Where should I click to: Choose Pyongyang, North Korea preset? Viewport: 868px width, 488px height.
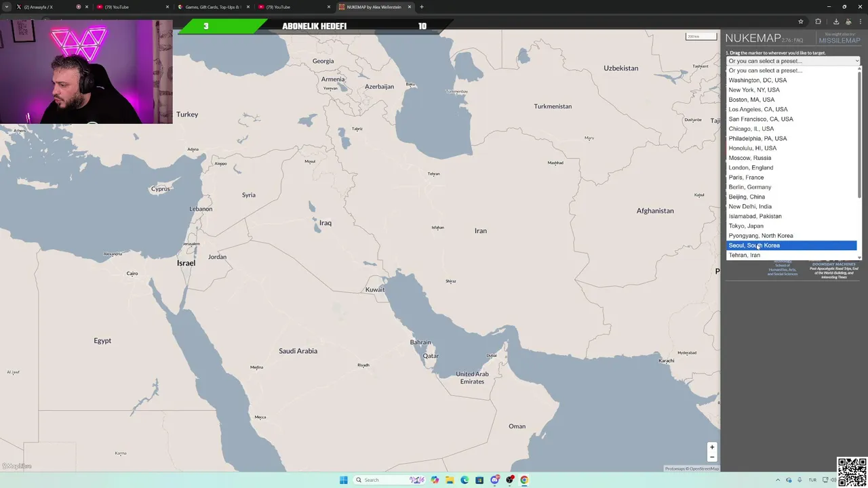[x=791, y=235]
